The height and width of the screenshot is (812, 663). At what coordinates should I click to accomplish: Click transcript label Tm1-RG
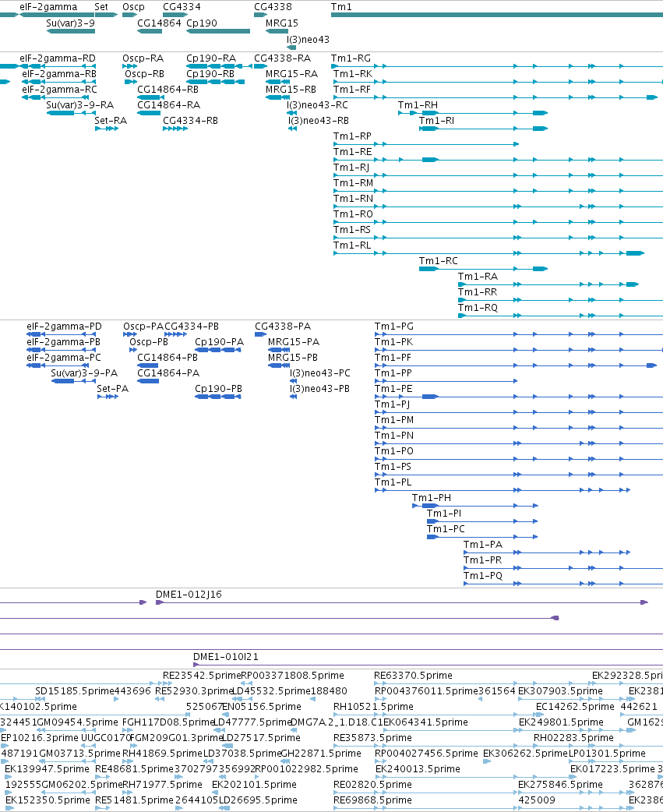(x=351, y=58)
